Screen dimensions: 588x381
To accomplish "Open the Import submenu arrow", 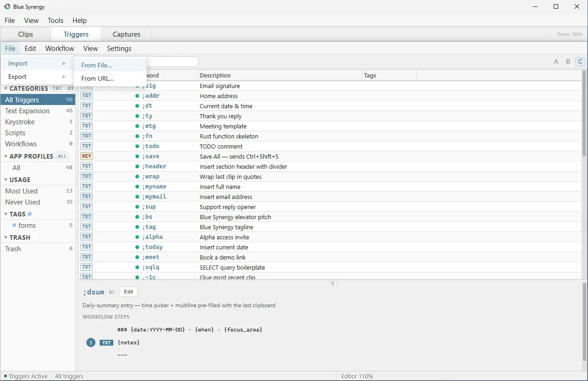I will point(64,63).
